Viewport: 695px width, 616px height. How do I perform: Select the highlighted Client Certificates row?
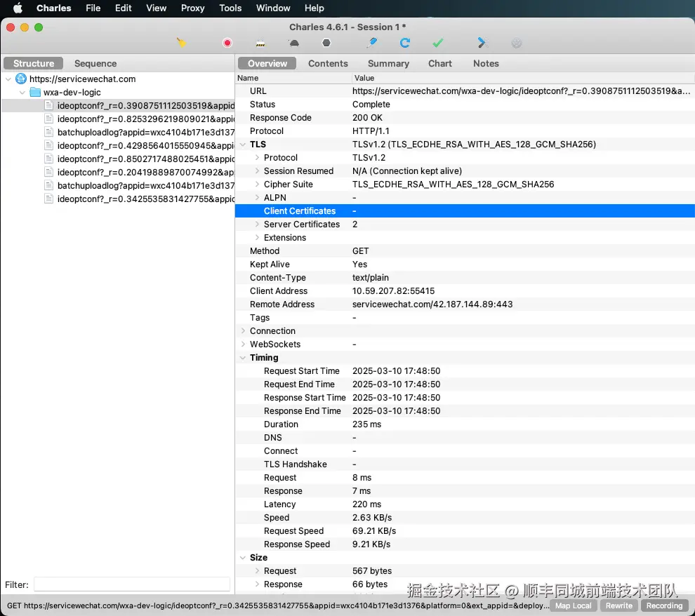[x=465, y=210]
